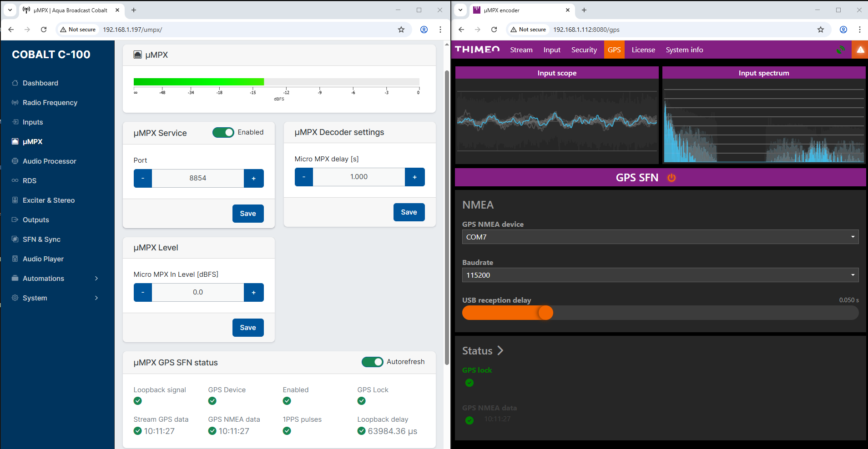Open Dashboard from the Cobalt sidebar
This screenshot has width=868, height=449.
pos(40,83)
